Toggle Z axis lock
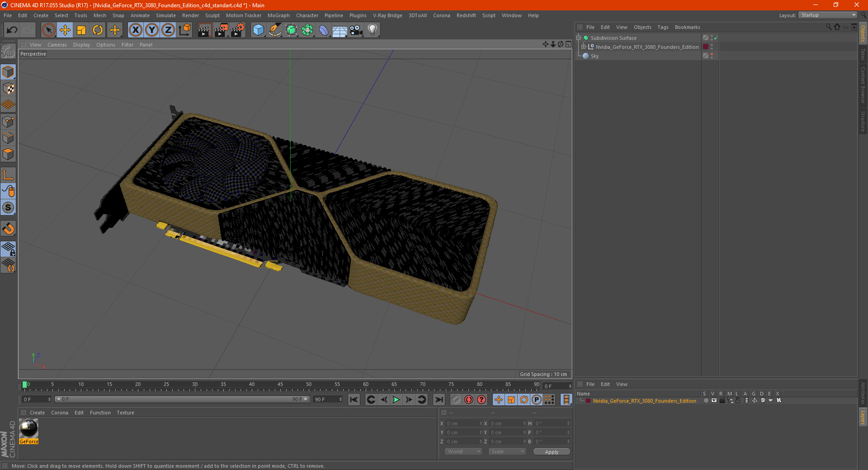Viewport: 868px width, 470px height. tap(168, 30)
